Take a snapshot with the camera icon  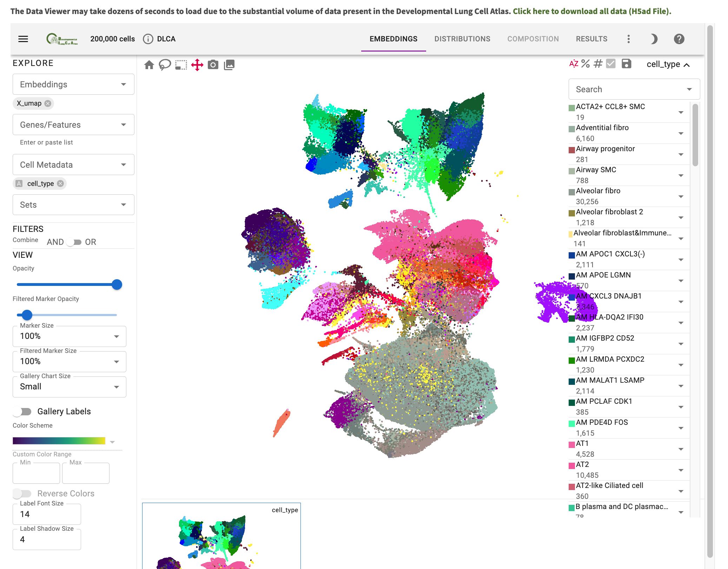(213, 65)
